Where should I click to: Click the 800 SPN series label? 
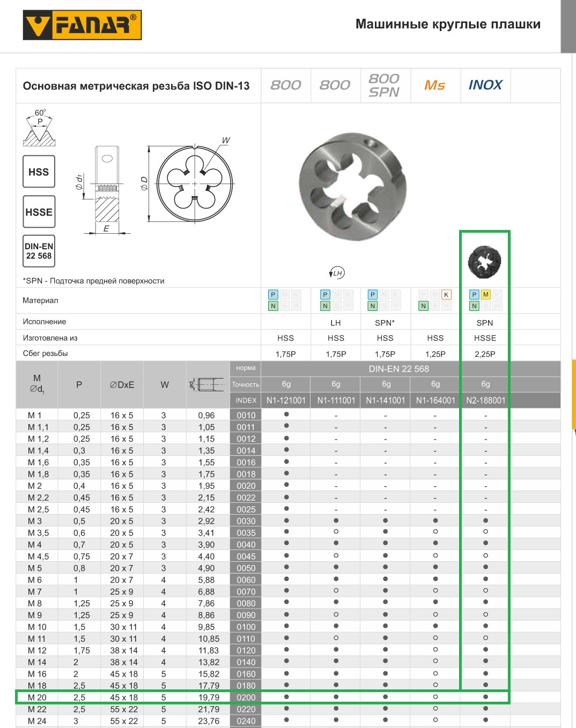tap(385, 85)
